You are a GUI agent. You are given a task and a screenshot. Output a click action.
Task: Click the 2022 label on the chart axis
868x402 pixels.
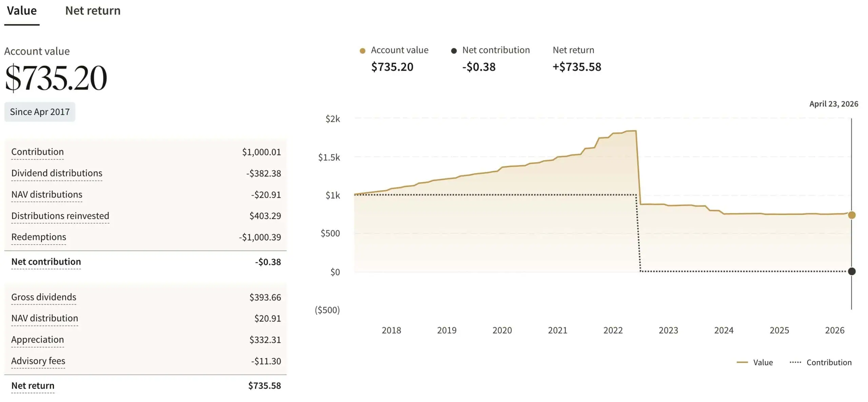[x=613, y=330]
